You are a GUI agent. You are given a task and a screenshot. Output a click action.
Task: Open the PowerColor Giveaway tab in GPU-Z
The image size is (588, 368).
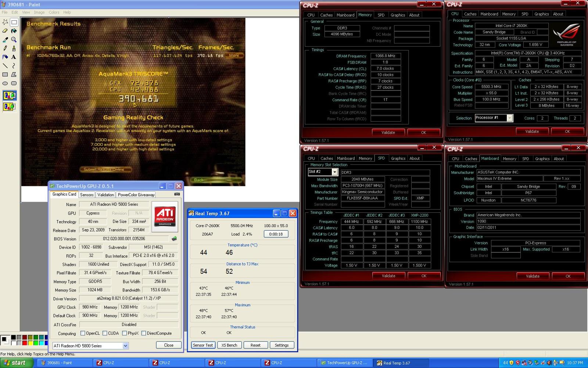(x=136, y=195)
